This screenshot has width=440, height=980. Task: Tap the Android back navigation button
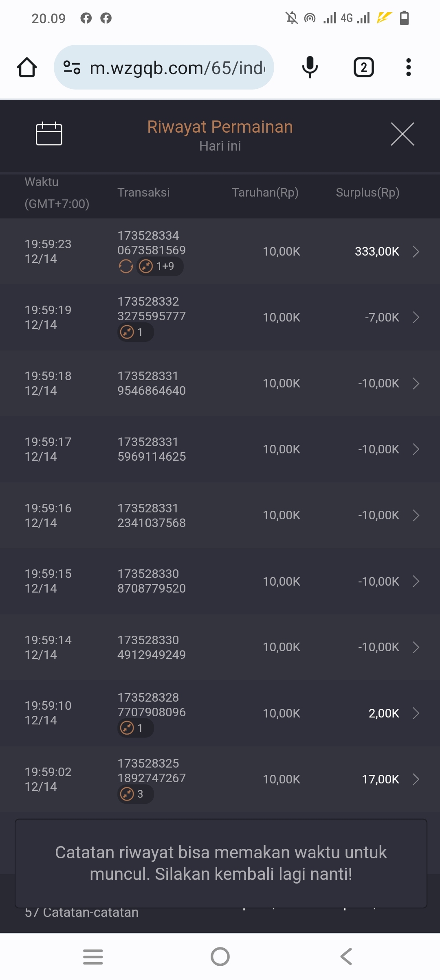coord(346,956)
